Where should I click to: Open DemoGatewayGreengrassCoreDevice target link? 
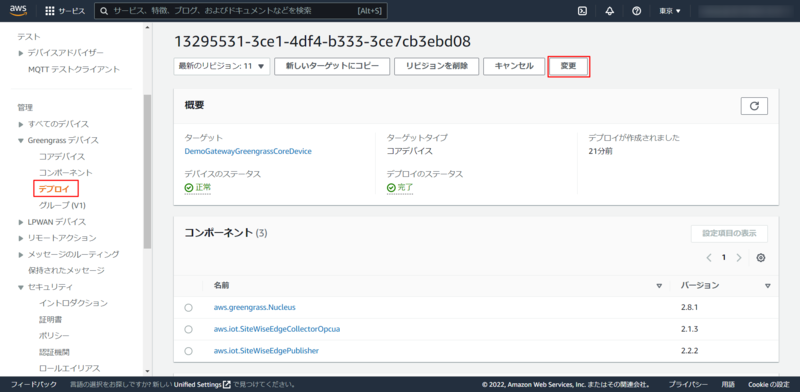click(248, 152)
